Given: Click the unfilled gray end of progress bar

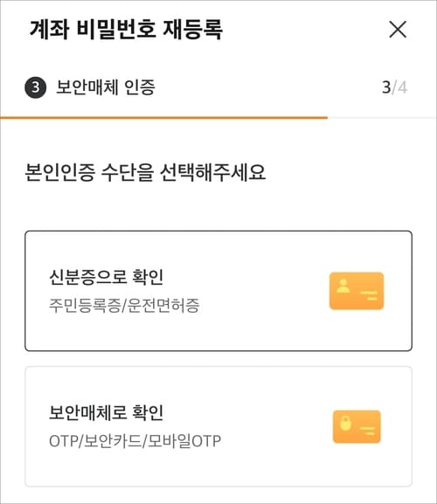Looking at the screenshot, I should pyautogui.click(x=382, y=118).
